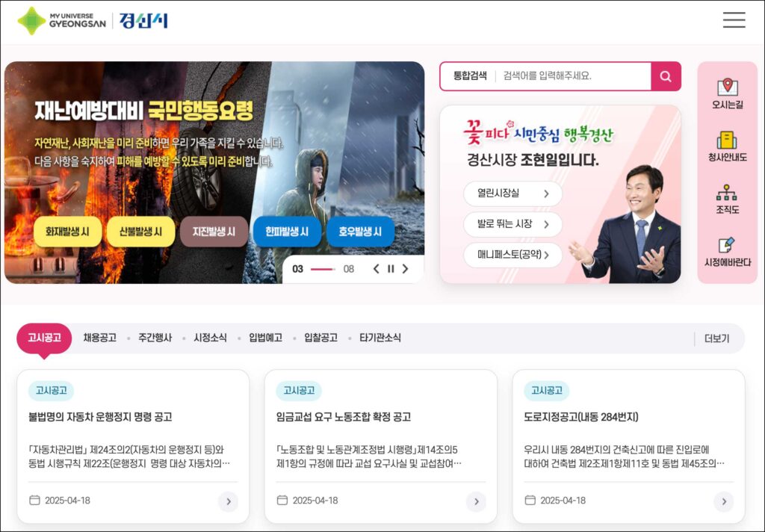Go to the previous banner slide
The width and height of the screenshot is (765, 532).
[x=377, y=269]
